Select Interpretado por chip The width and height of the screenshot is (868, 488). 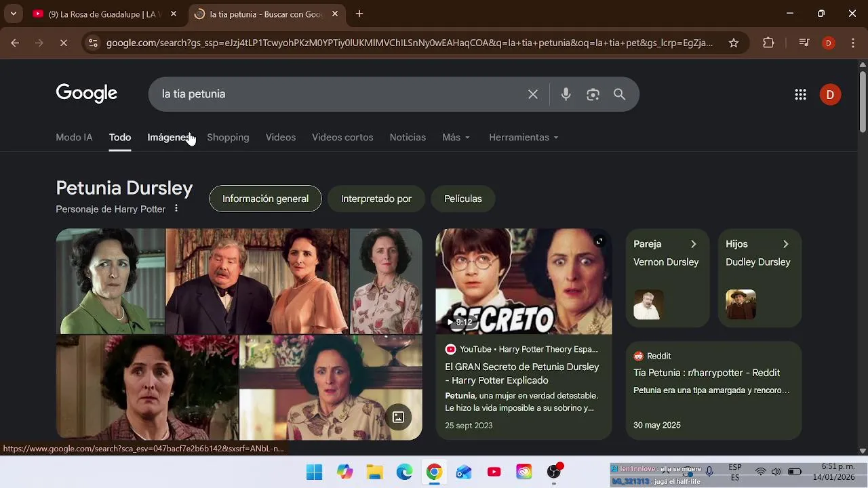pyautogui.click(x=376, y=199)
